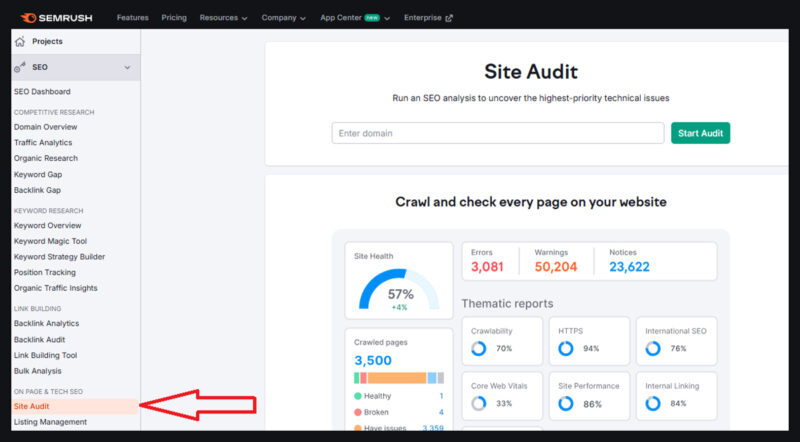Open the Enterprise link

[x=428, y=17]
